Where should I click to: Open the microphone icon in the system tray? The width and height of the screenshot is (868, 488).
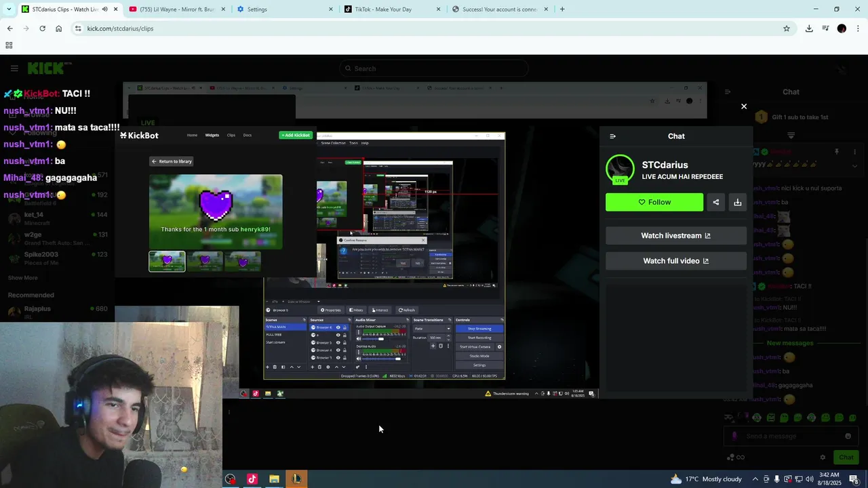tap(777, 479)
